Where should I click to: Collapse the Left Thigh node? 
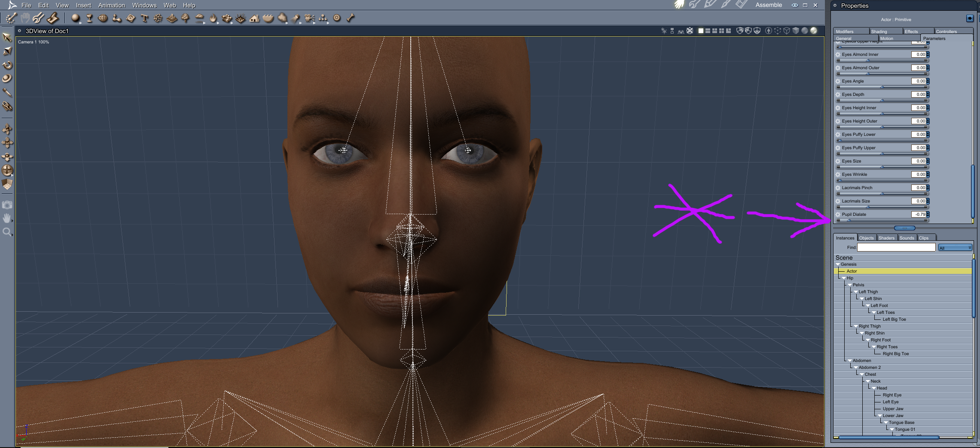coord(856,292)
